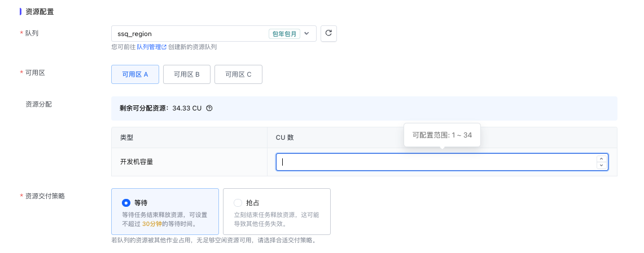Viewport: 644px width, 253px height.
Task: Select the 等待 radio button
Action: pyautogui.click(x=126, y=203)
